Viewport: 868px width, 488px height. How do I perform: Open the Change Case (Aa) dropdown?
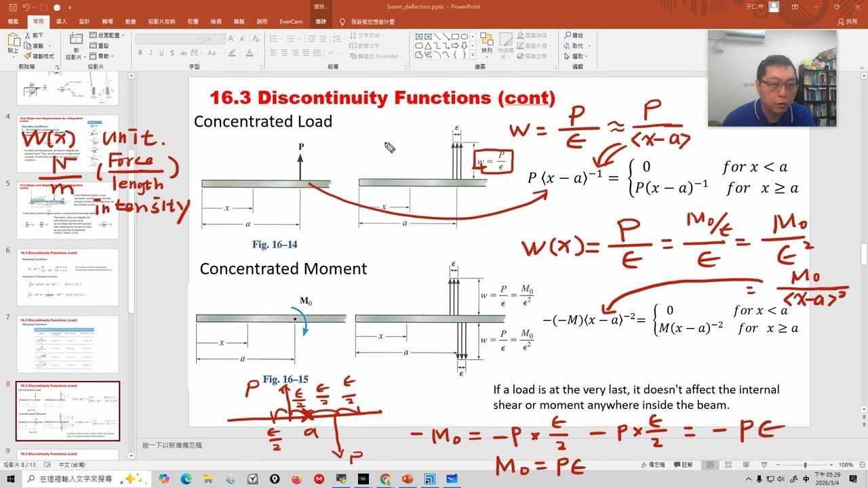tap(214, 53)
